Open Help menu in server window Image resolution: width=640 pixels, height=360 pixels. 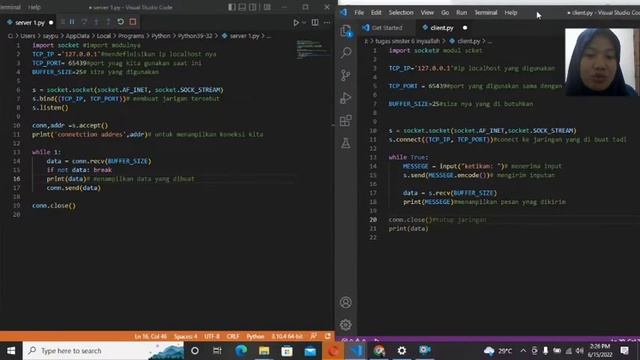point(34,7)
